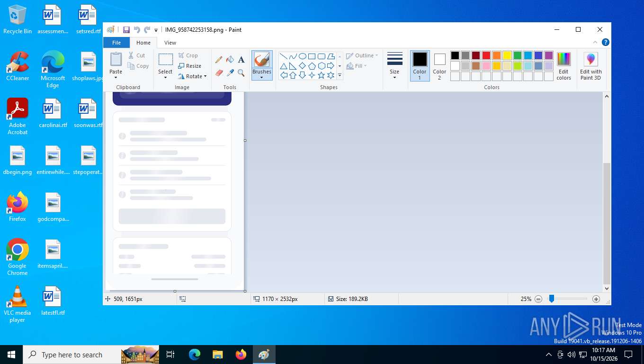The image size is (644, 364).
Task: Choose the Pentagon shape
Action: tap(312, 66)
